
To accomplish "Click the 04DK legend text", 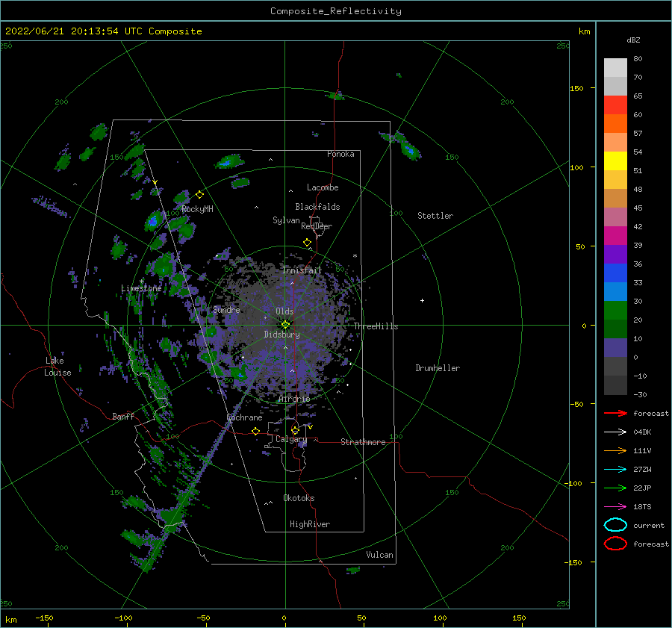I will coord(642,432).
